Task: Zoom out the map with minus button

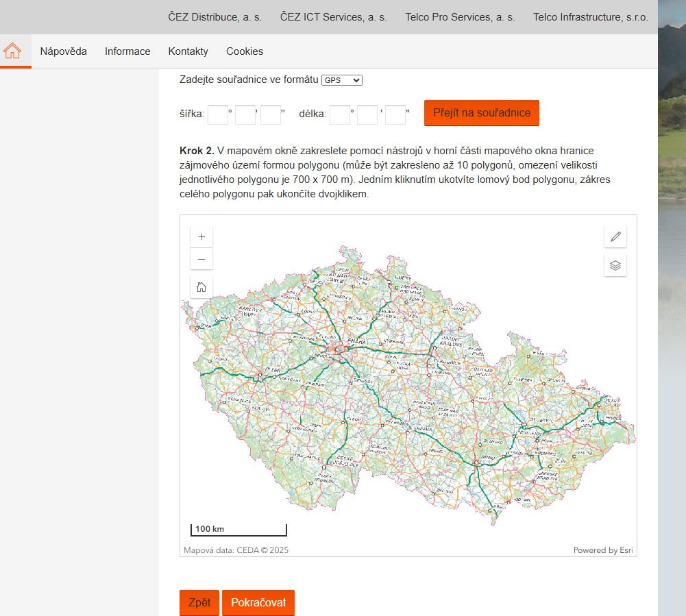Action: [201, 259]
